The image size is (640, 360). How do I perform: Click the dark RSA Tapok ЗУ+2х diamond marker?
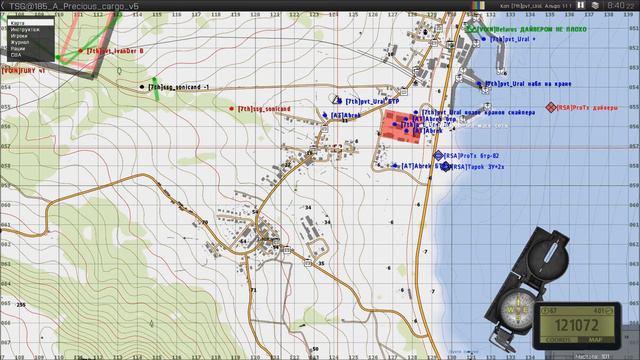coord(446,167)
